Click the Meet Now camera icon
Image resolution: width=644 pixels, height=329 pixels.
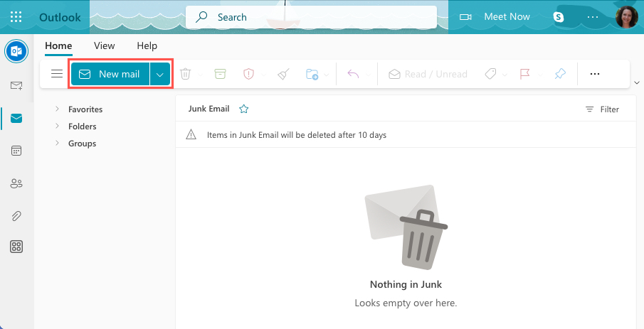point(465,17)
